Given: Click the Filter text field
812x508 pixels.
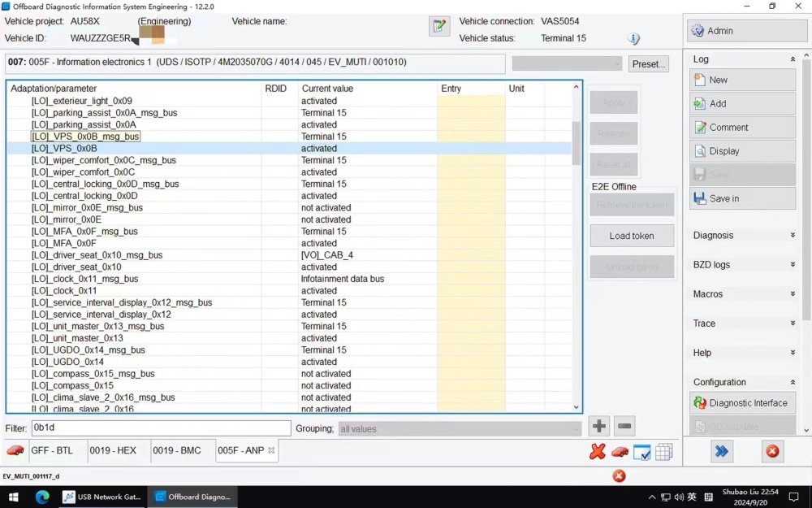Looking at the screenshot, I should [x=161, y=428].
